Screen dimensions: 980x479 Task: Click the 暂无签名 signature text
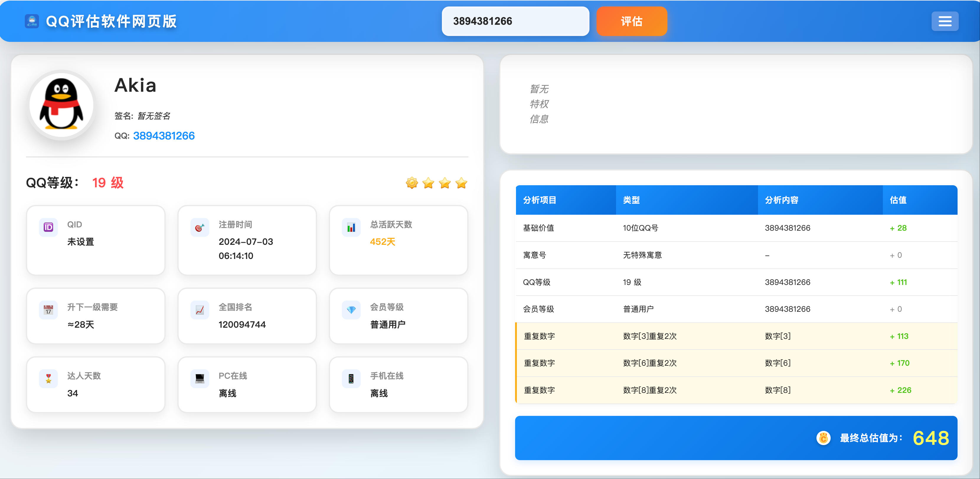tap(154, 116)
